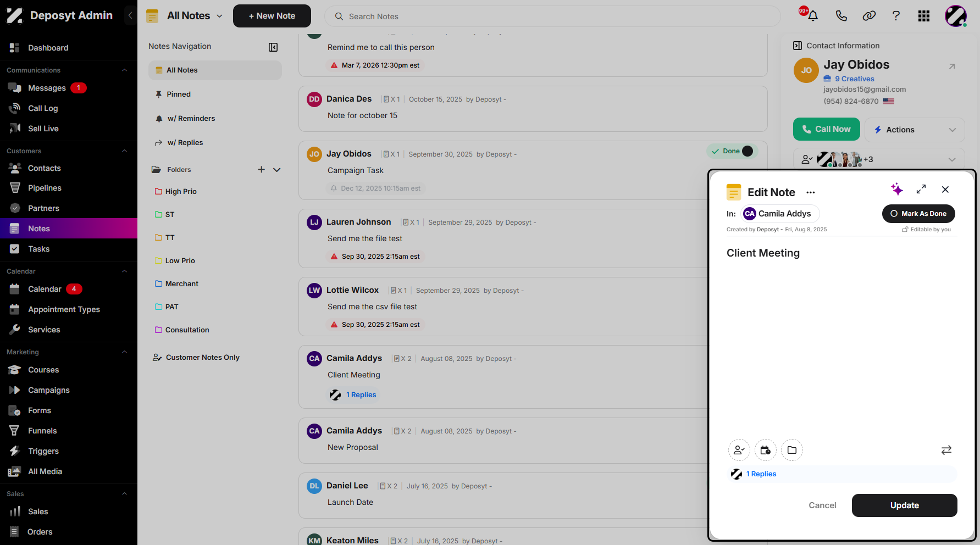Click the assign user icon in note editor
The width and height of the screenshot is (980, 545).
pyautogui.click(x=739, y=451)
